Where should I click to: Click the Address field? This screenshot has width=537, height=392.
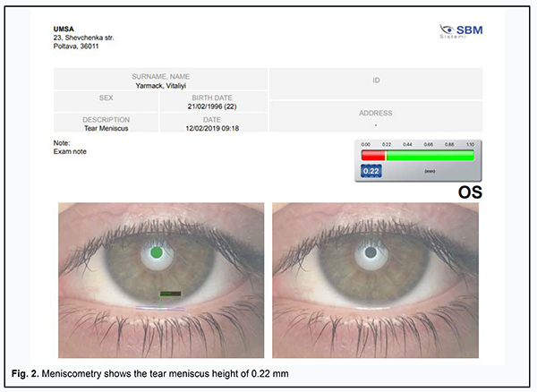click(376, 117)
